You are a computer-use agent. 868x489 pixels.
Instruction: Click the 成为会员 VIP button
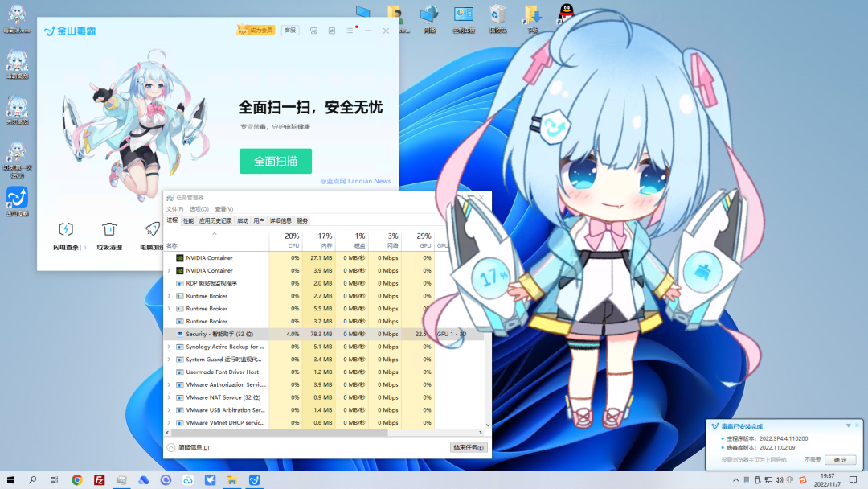click(256, 31)
